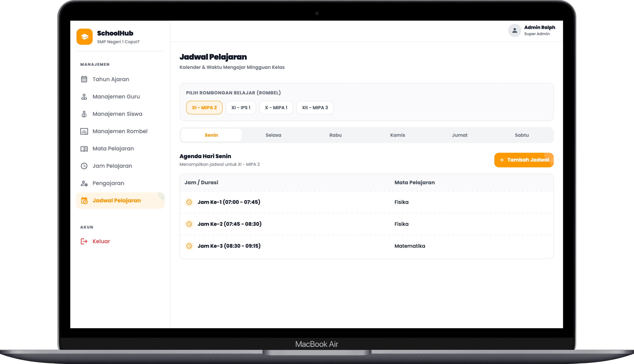The width and height of the screenshot is (634, 364).
Task: Click the Pengajaran person-gear icon
Action: [x=84, y=183]
